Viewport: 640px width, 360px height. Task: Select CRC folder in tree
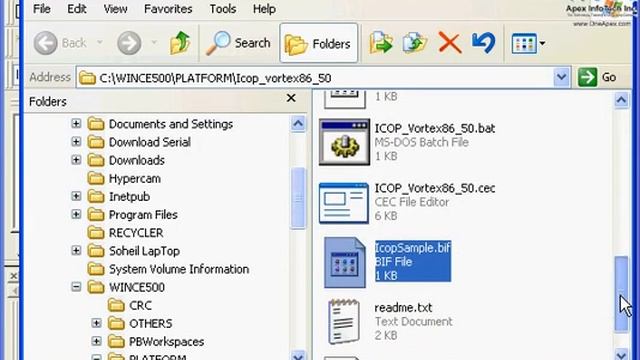pyautogui.click(x=140, y=306)
